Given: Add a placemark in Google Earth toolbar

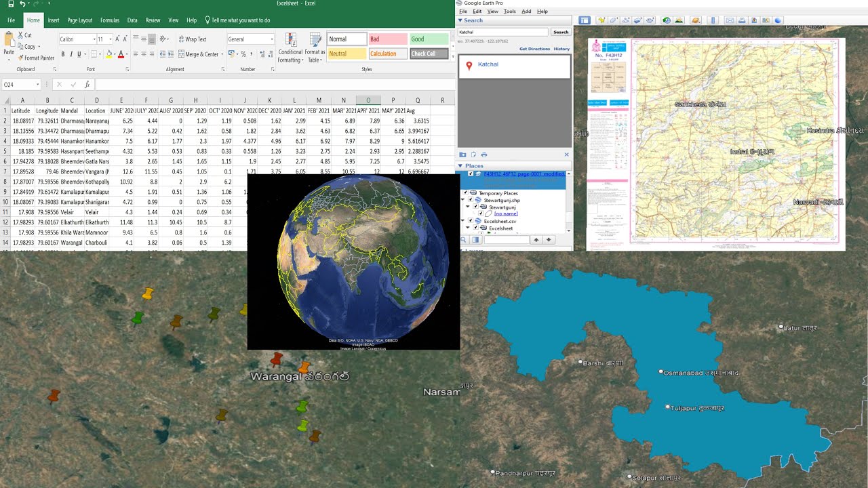Looking at the screenshot, I should point(601,20).
